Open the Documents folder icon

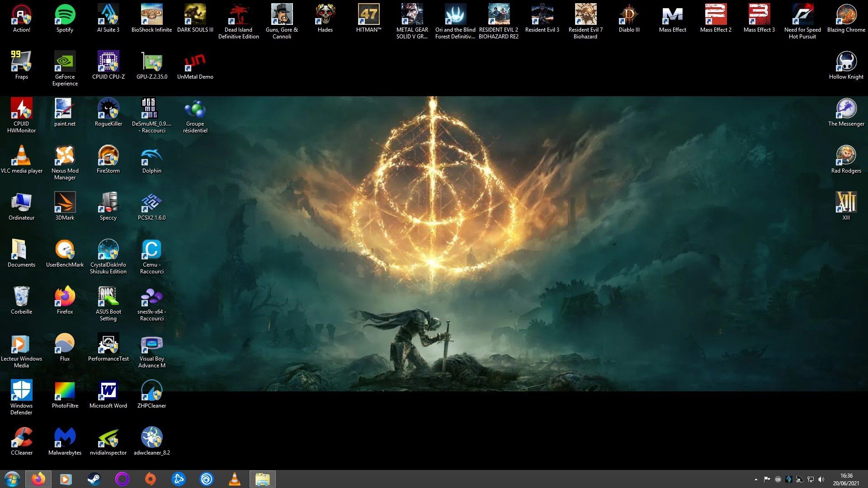(x=21, y=253)
